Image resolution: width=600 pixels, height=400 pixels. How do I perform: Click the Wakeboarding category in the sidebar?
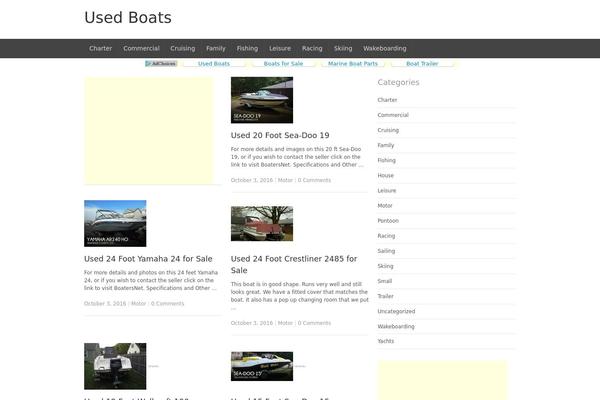(x=396, y=327)
